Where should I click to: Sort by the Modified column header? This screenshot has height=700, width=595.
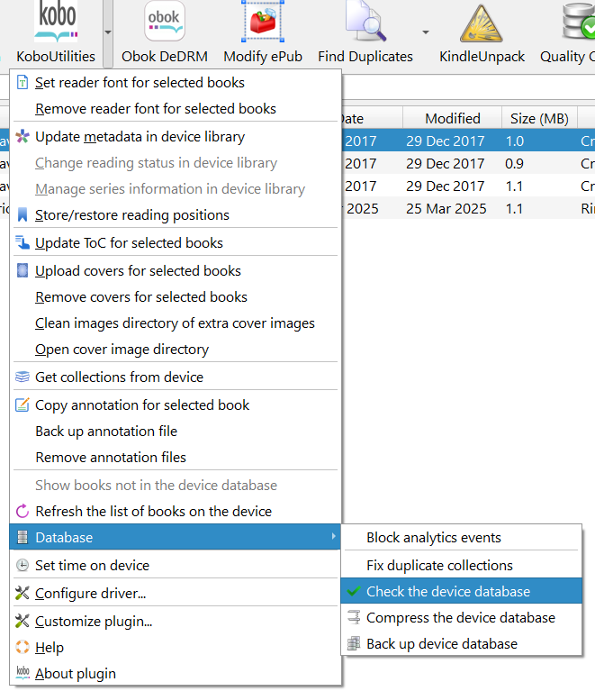pyautogui.click(x=452, y=118)
